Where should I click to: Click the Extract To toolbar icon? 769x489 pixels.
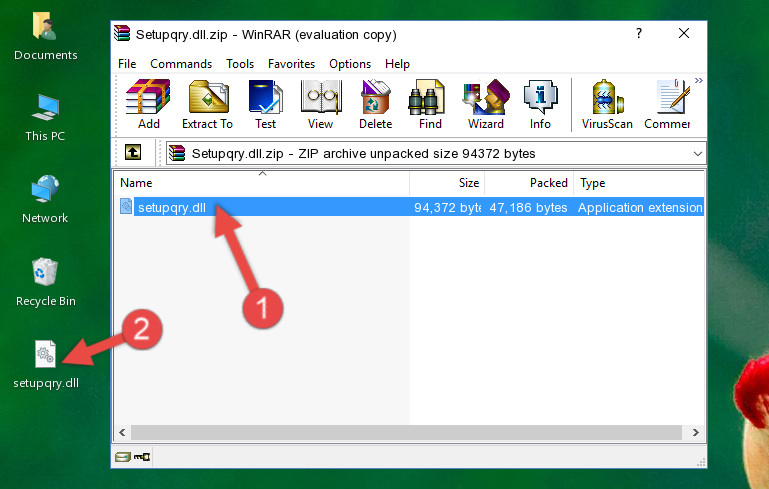pos(207,104)
